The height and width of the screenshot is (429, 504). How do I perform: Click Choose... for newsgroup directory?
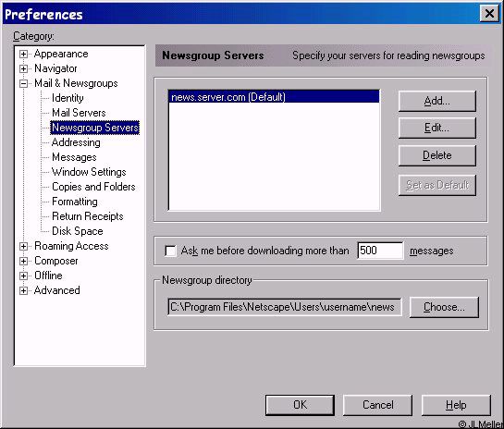(x=444, y=307)
